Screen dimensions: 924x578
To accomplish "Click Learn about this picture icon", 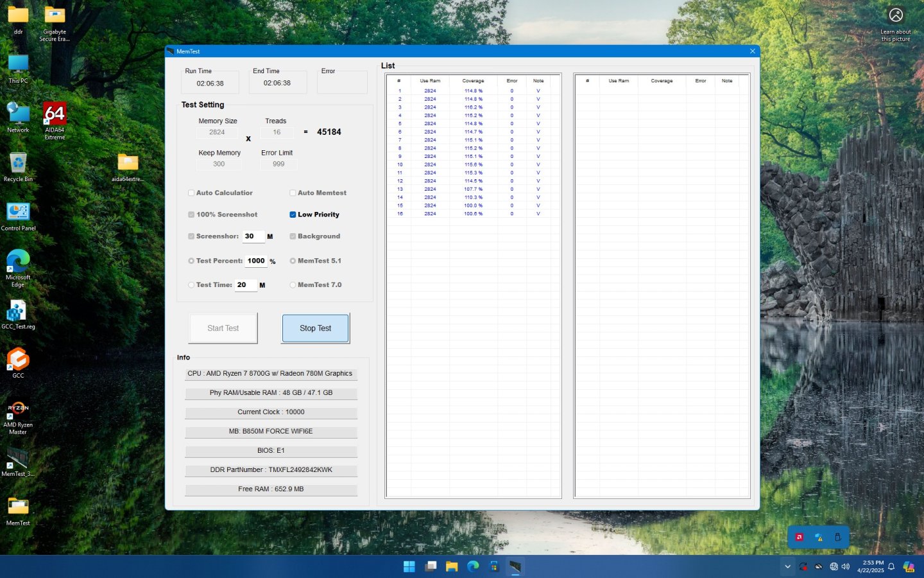I will (x=896, y=24).
